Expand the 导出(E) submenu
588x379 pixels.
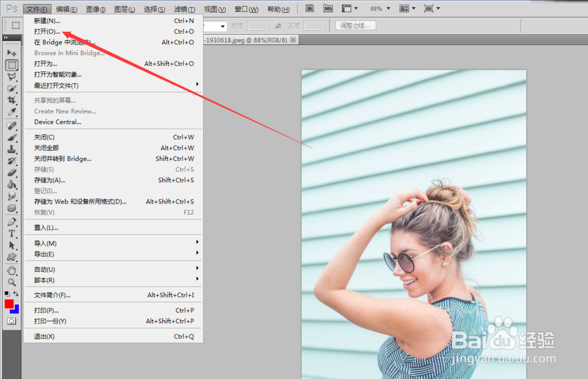coord(113,254)
